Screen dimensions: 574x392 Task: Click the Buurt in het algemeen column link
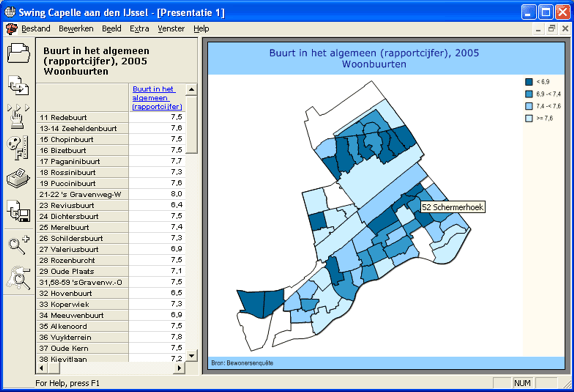(x=157, y=98)
